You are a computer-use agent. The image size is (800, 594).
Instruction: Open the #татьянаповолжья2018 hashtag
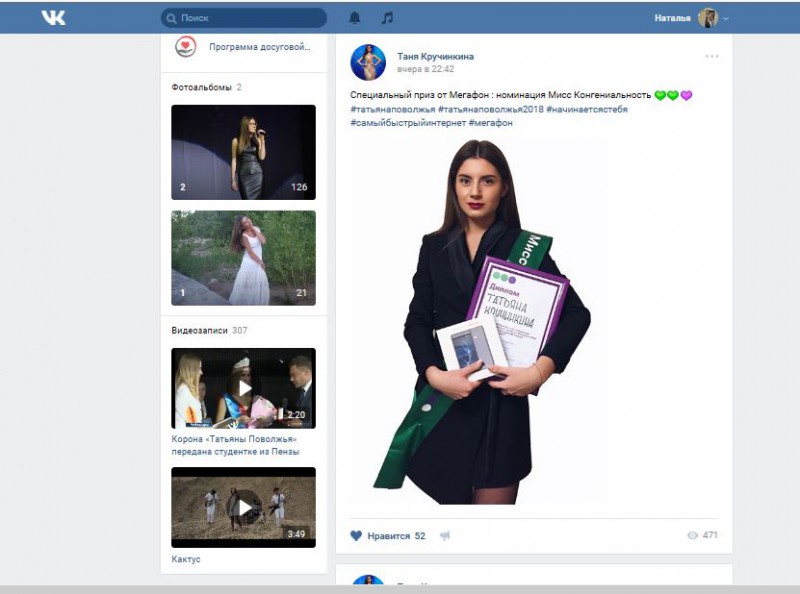(490, 109)
